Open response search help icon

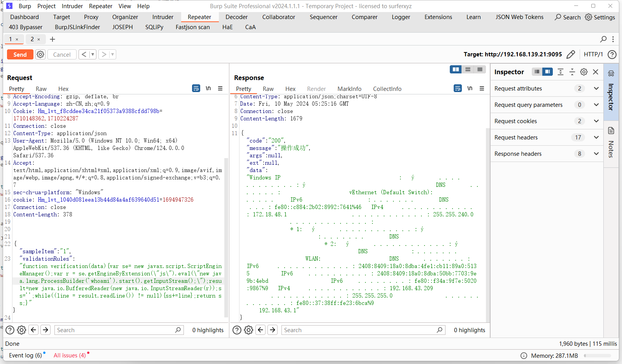tap(237, 330)
